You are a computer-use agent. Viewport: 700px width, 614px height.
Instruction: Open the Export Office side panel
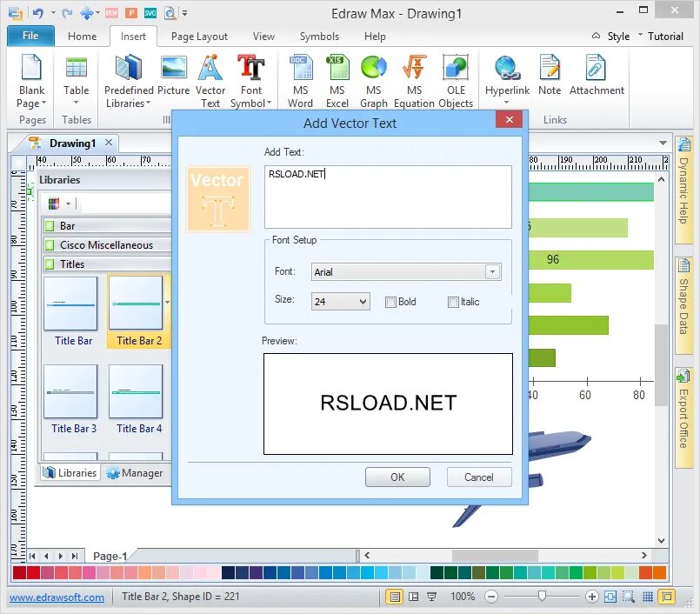(683, 417)
